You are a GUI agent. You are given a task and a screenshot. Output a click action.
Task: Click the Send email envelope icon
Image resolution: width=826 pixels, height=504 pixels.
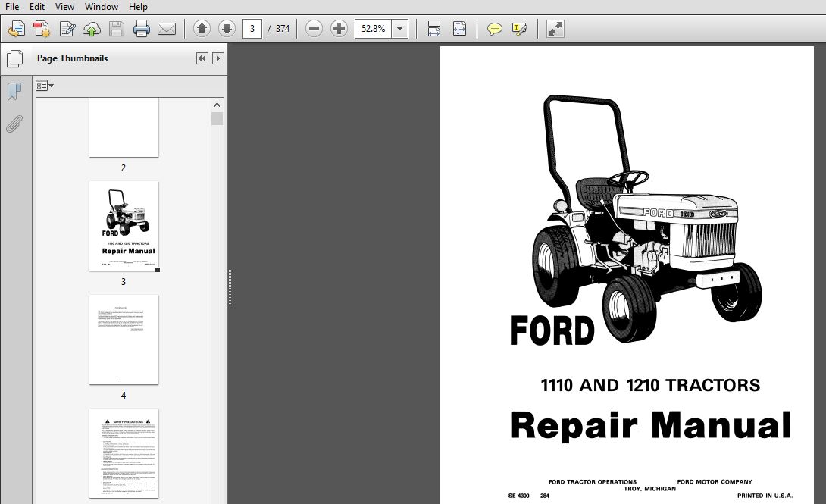point(167,30)
